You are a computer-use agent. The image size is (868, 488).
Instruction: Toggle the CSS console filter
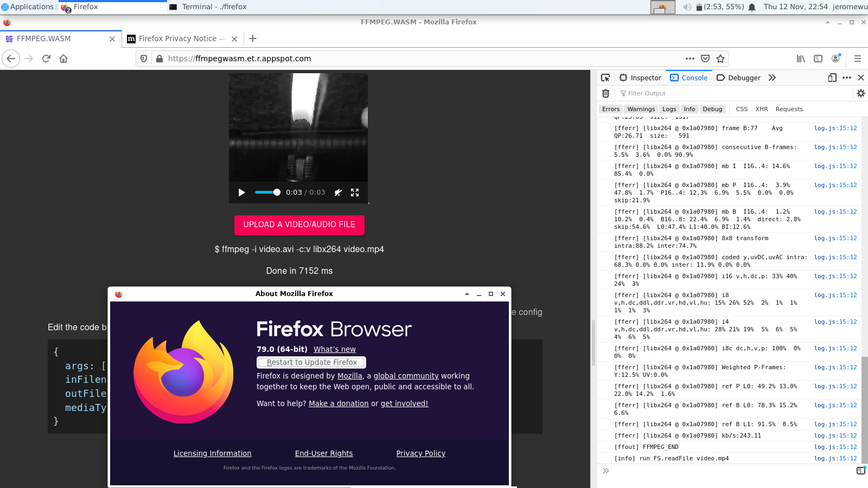click(x=742, y=109)
